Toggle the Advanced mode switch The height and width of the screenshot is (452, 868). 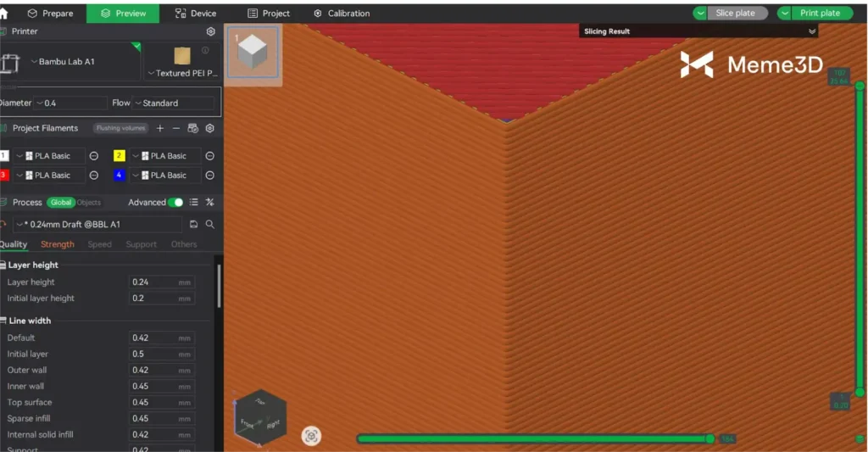click(x=175, y=203)
